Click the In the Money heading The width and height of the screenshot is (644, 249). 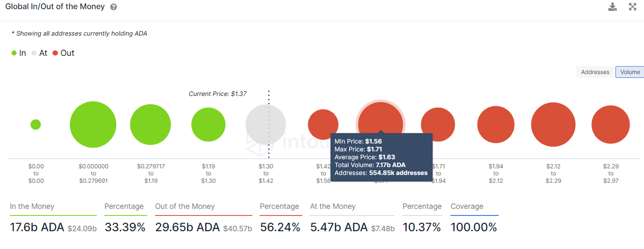click(x=32, y=206)
